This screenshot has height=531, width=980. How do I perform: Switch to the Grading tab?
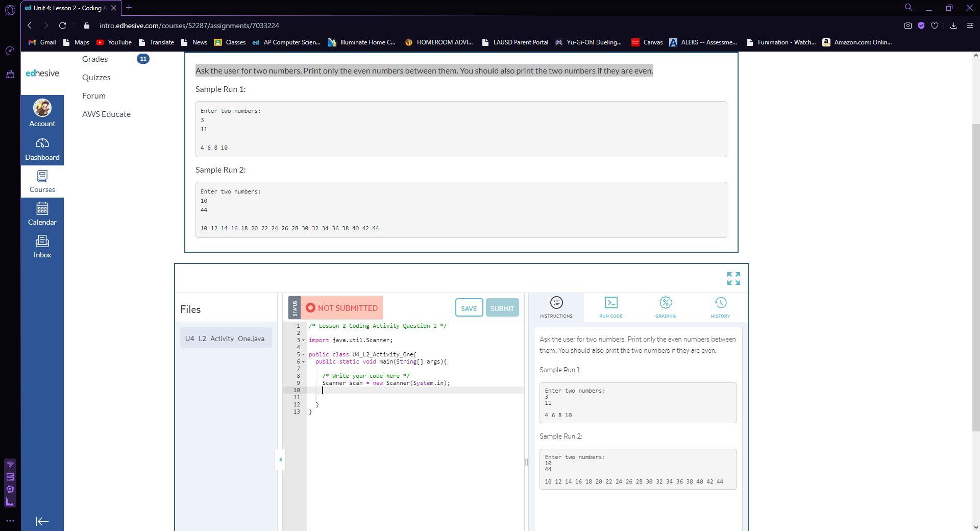tap(665, 307)
